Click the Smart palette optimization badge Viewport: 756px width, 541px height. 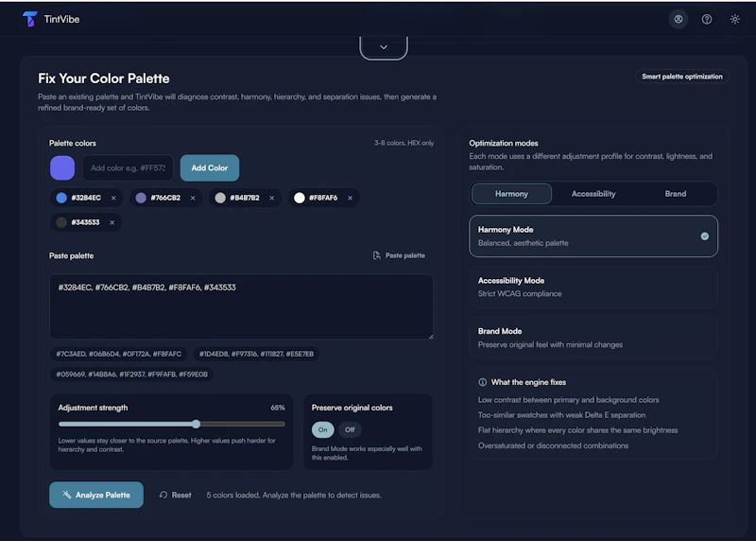pyautogui.click(x=681, y=77)
